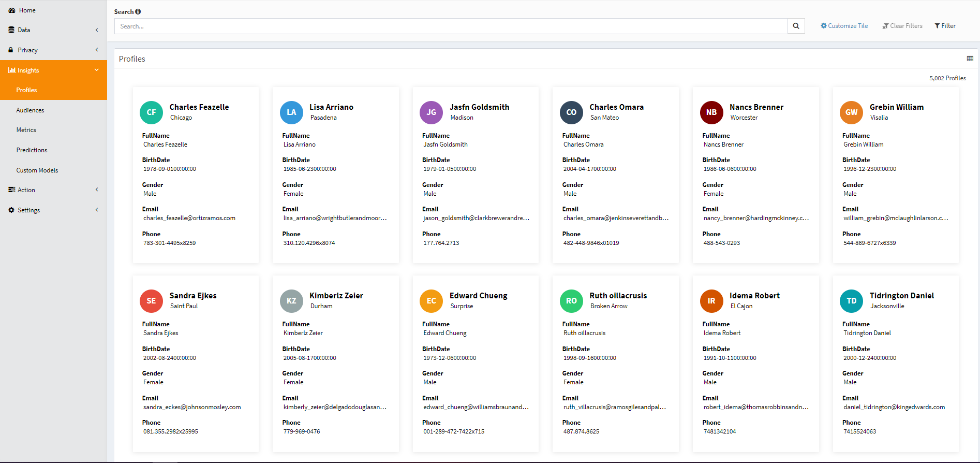The height and width of the screenshot is (463, 980).
Task: Click the TD avatar for Tidrington Daniel
Action: [851, 301]
